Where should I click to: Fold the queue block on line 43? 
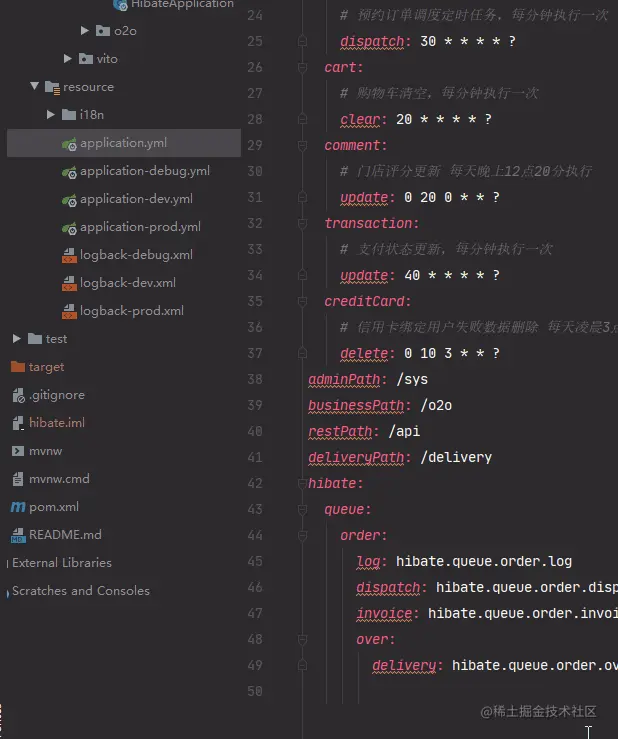tap(303, 509)
